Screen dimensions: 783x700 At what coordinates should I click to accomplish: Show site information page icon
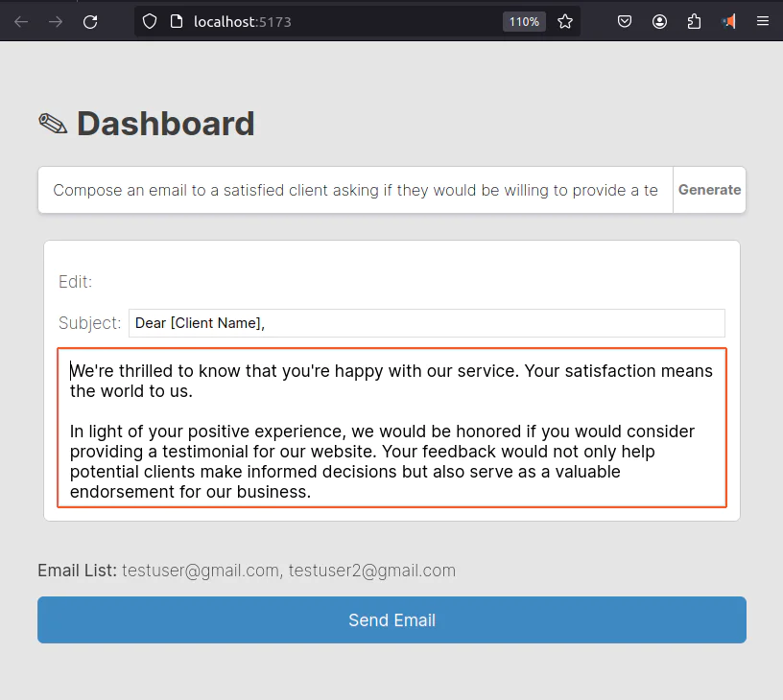pyautogui.click(x=177, y=21)
